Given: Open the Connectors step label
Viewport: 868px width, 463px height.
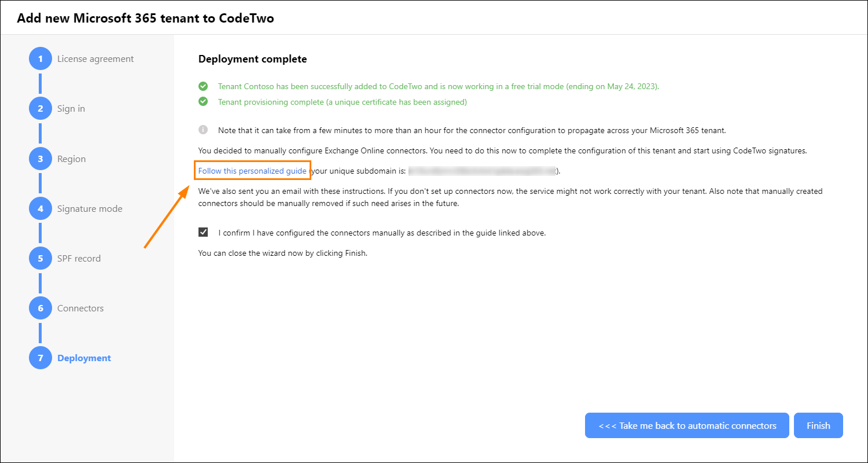Looking at the screenshot, I should point(80,308).
